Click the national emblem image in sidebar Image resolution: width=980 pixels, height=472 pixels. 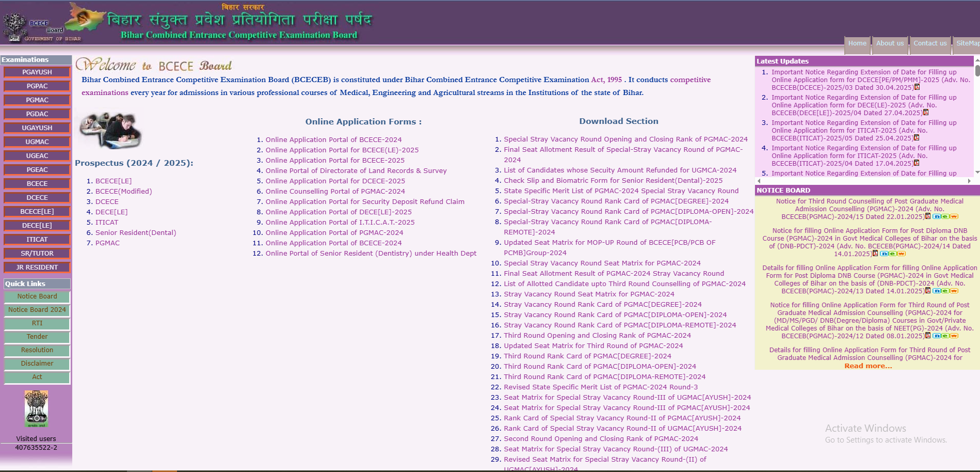click(36, 408)
